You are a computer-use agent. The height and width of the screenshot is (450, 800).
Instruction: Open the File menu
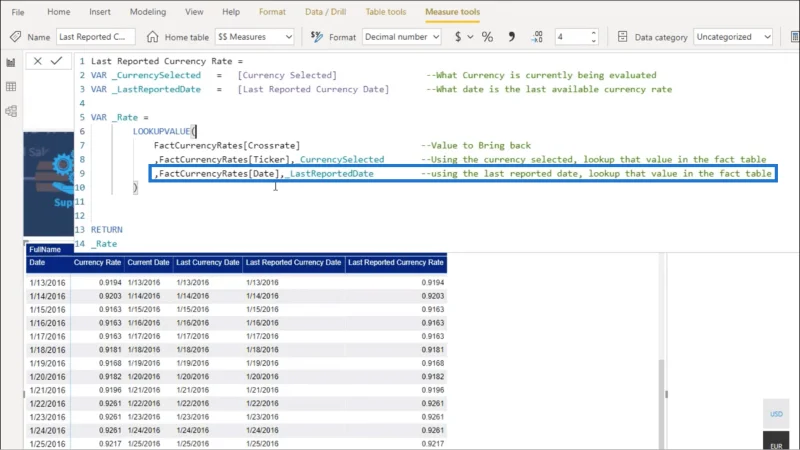18,12
